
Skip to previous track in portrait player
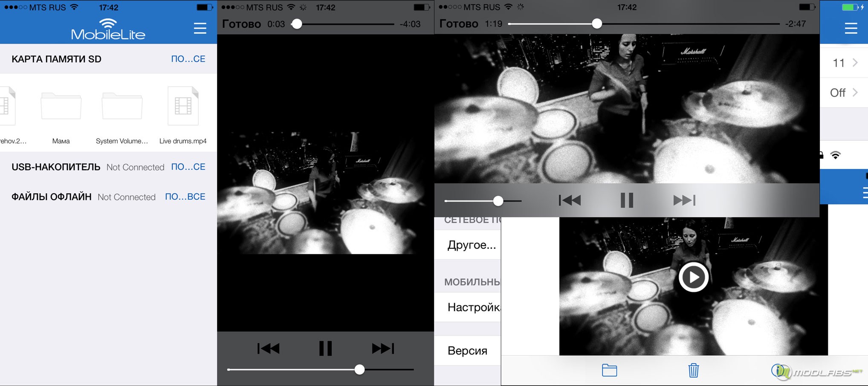269,348
